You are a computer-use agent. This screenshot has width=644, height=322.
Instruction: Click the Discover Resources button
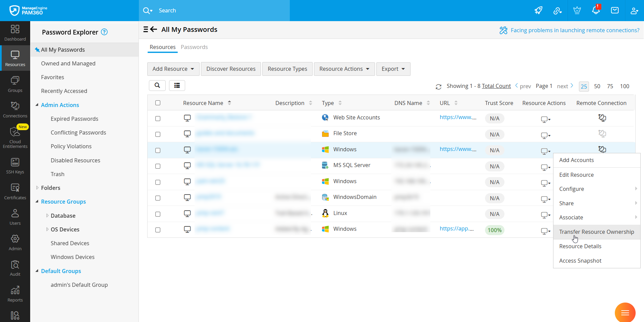point(231,69)
